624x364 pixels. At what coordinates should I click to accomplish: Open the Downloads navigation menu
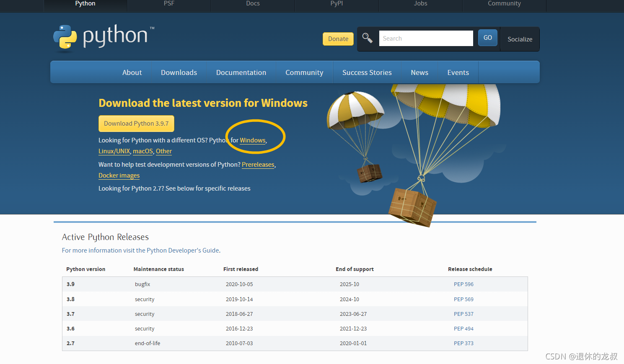coord(179,72)
